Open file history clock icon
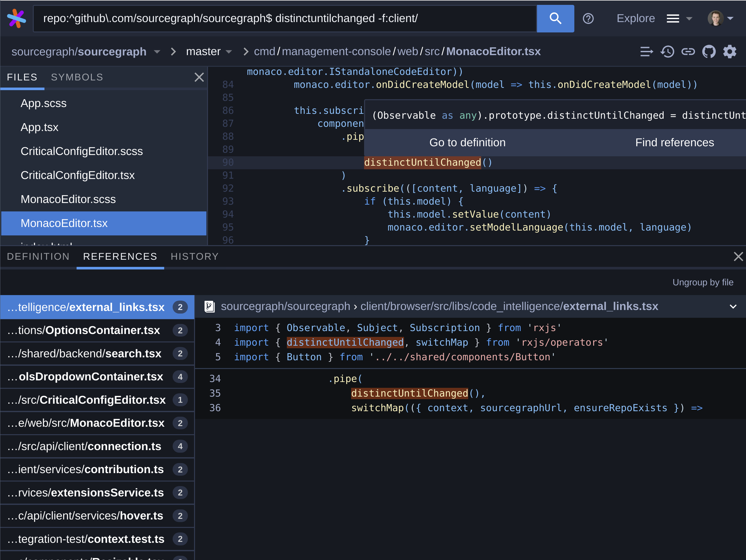 (x=667, y=52)
